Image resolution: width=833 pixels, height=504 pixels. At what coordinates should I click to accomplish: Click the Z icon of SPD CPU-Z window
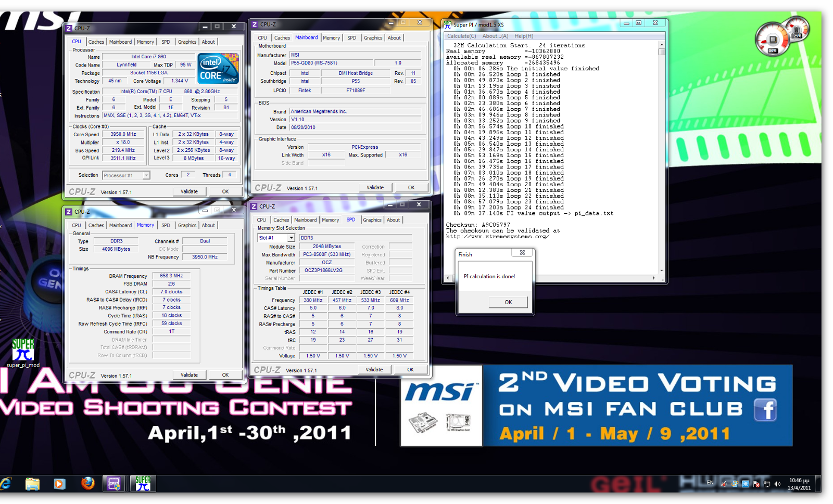click(x=255, y=206)
